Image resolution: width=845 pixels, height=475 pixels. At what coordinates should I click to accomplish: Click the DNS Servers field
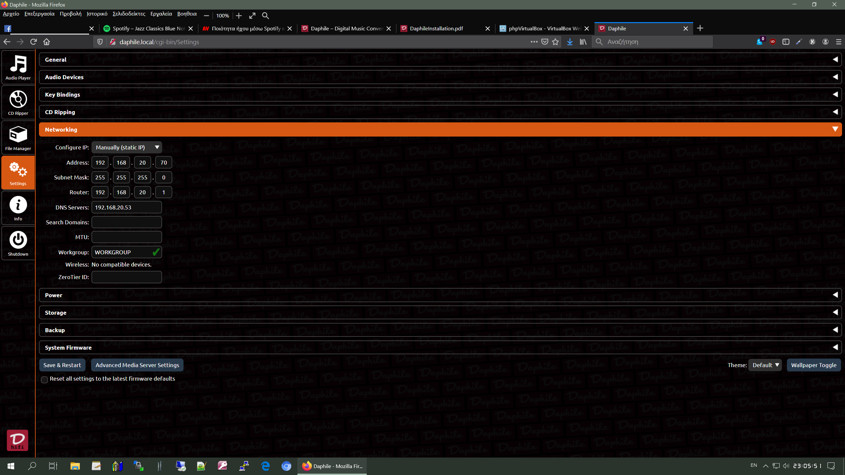coord(127,207)
